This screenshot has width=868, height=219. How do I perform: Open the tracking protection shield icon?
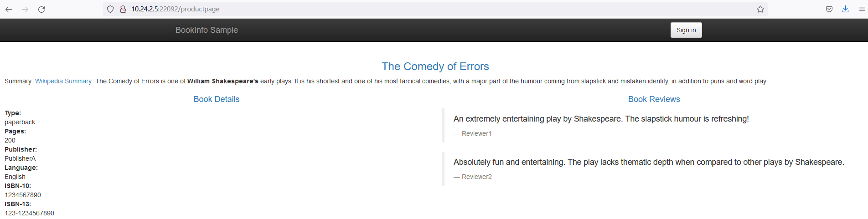[110, 9]
